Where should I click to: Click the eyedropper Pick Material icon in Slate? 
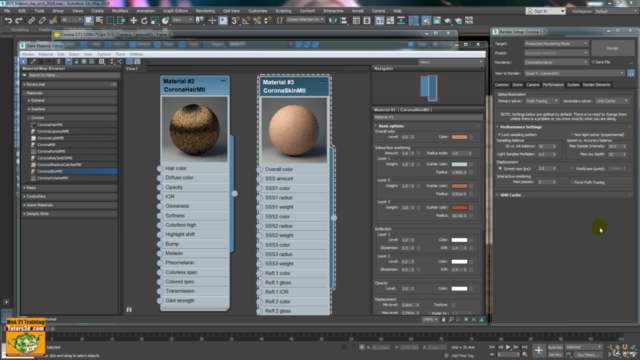click(33, 62)
